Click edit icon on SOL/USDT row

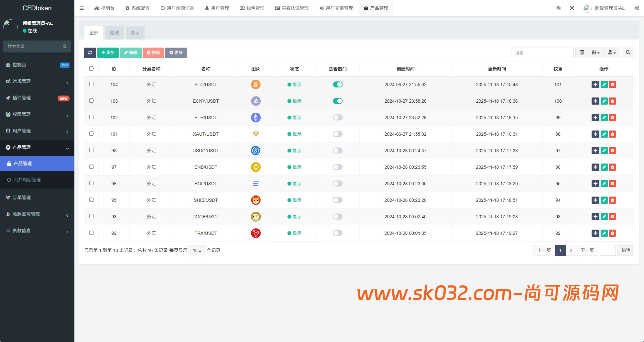pos(604,184)
